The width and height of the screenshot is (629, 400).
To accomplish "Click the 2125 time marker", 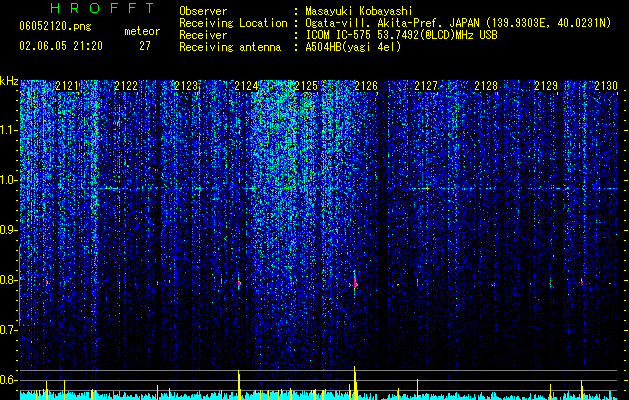I will tap(306, 86).
